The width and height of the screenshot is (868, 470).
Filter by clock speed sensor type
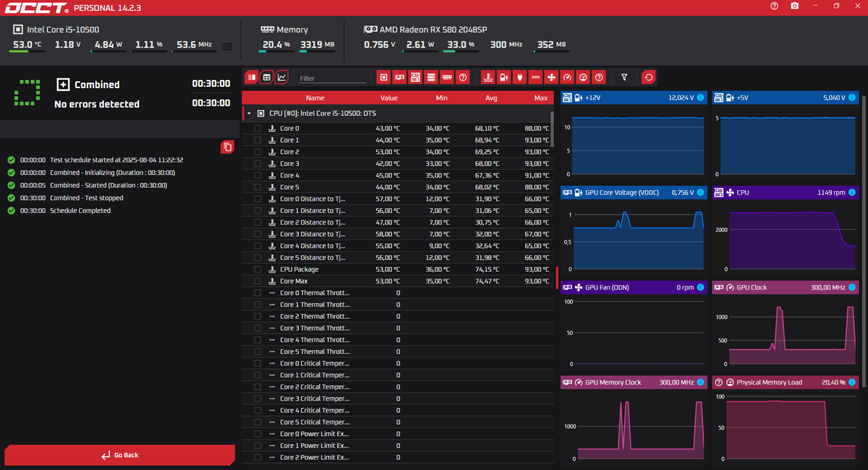coord(568,77)
